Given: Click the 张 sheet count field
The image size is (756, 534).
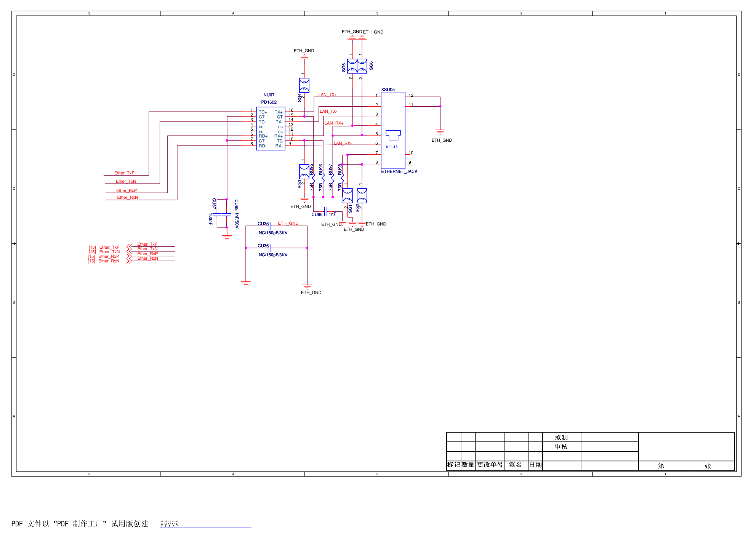Looking at the screenshot, I should coord(708,466).
